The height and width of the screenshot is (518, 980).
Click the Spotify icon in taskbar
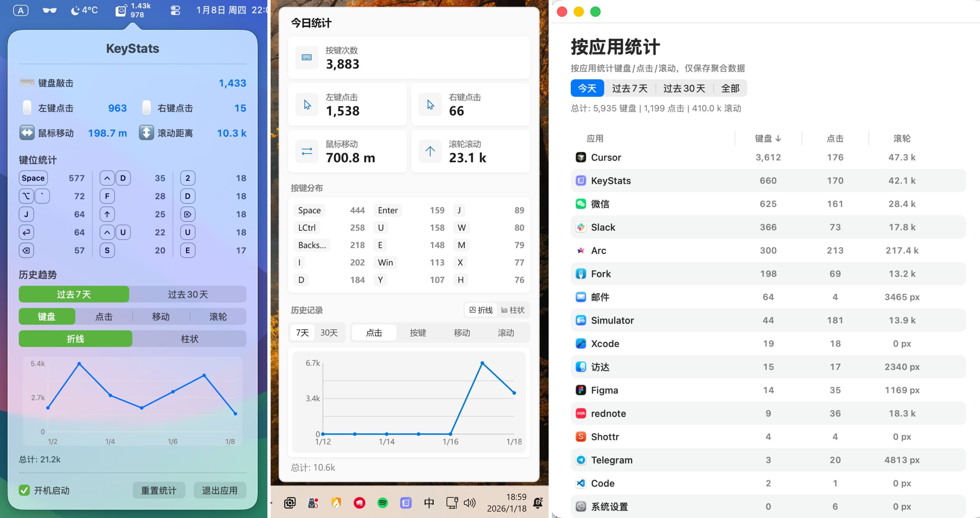382,503
